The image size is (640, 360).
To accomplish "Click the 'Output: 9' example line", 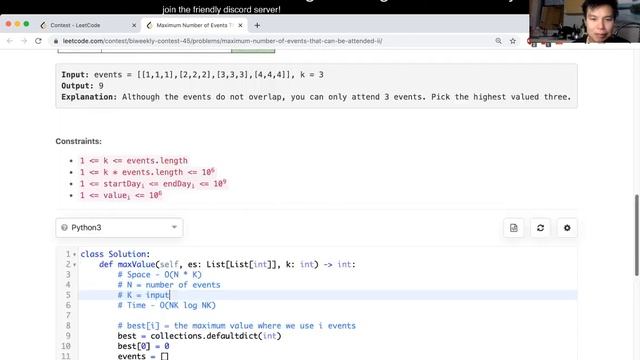I will [x=82, y=86].
